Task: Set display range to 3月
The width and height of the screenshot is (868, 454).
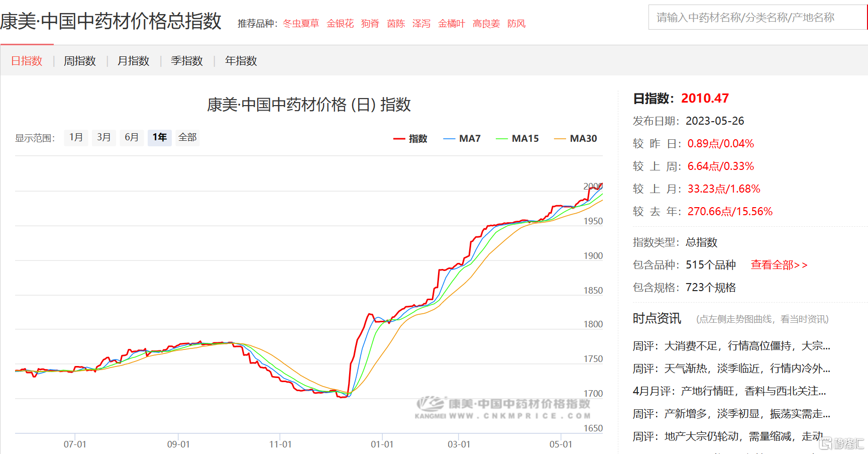Action: pyautogui.click(x=104, y=137)
